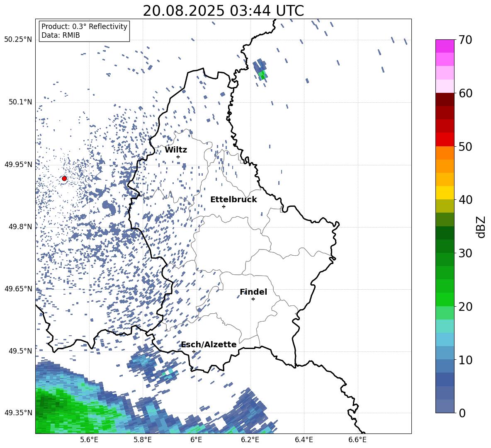
Task: Select the Ettelbruck city label
Action: pyautogui.click(x=233, y=200)
